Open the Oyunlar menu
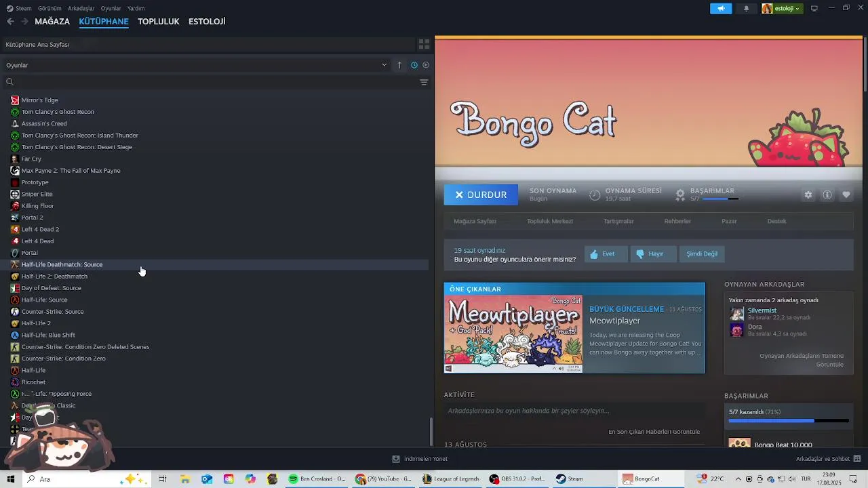The width and height of the screenshot is (868, 488). (111, 8)
